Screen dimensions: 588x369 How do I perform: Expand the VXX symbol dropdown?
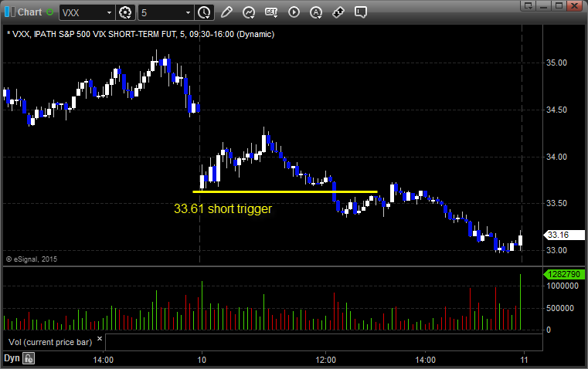(109, 12)
